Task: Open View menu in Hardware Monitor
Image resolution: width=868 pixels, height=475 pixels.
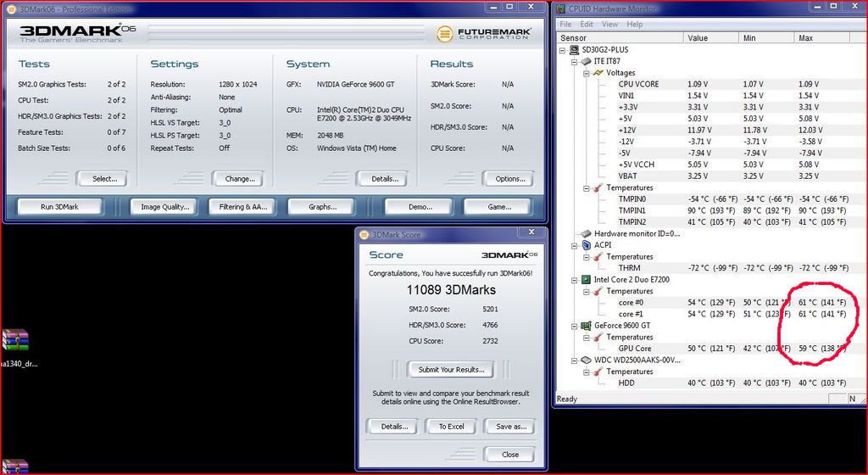Action: click(x=609, y=25)
